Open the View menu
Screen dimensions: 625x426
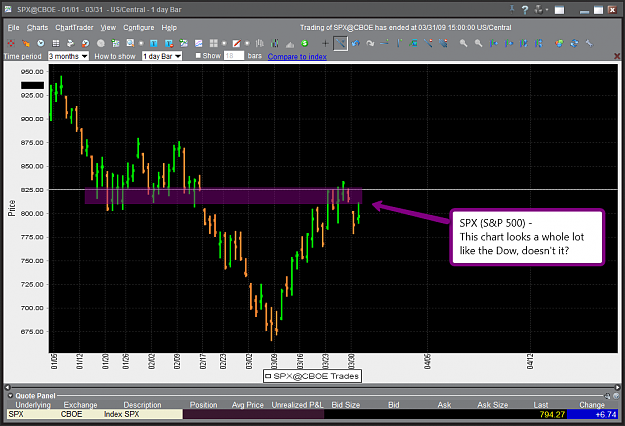[x=108, y=27]
